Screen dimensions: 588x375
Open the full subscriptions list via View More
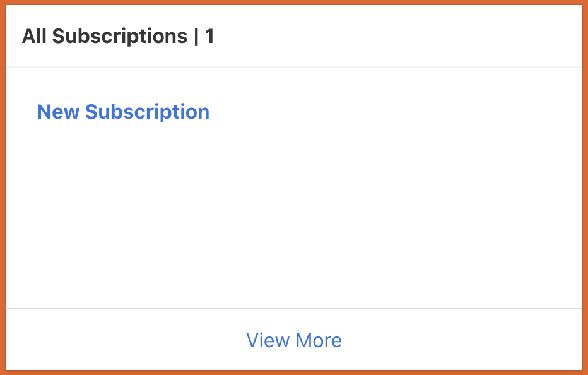point(293,340)
